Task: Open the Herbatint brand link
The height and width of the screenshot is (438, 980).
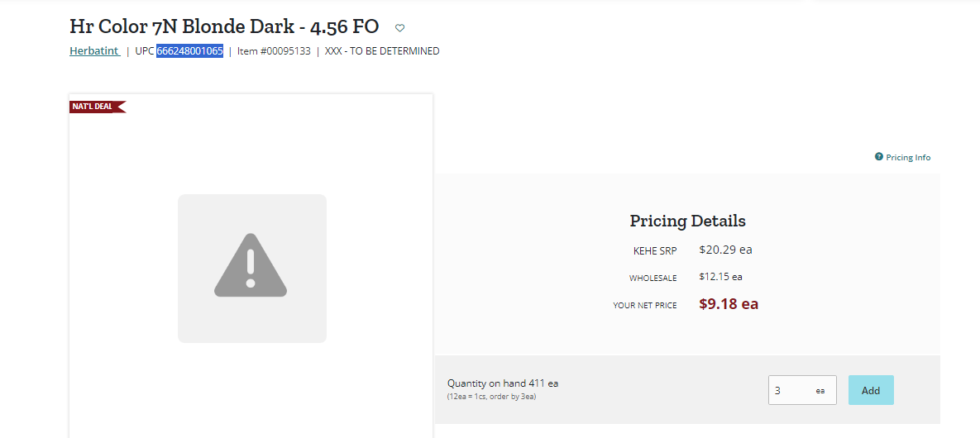Action: coord(94,51)
